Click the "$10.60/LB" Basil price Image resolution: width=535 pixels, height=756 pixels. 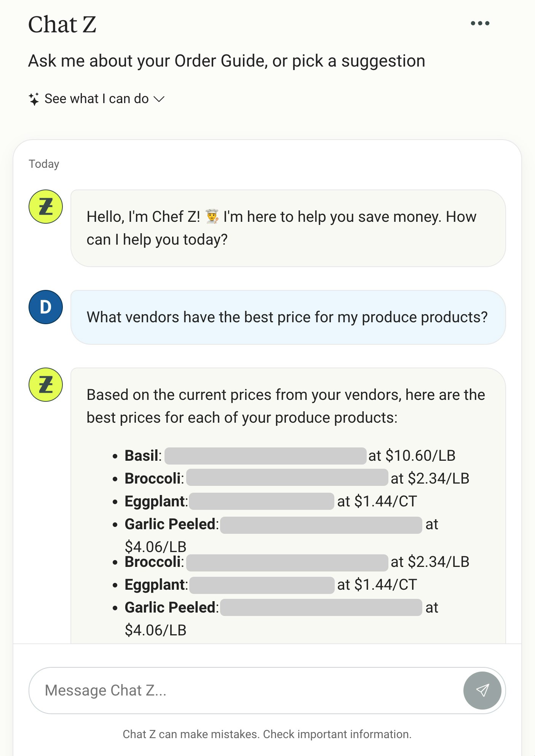coord(420,456)
